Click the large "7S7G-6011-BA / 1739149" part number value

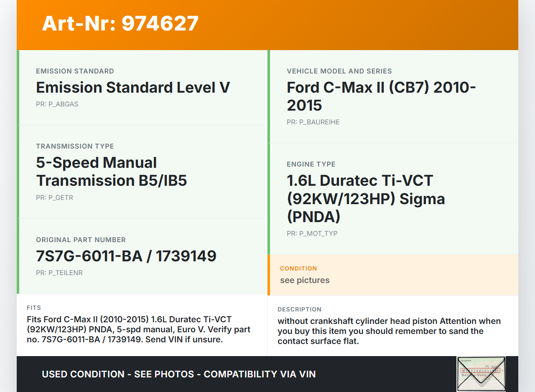[x=126, y=256]
